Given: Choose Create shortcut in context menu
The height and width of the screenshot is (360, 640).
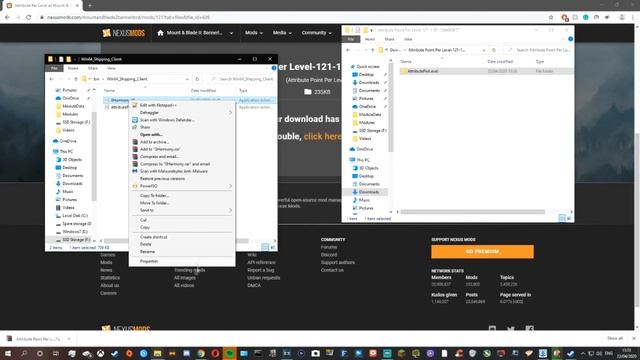Looking at the screenshot, I should coord(153,237).
